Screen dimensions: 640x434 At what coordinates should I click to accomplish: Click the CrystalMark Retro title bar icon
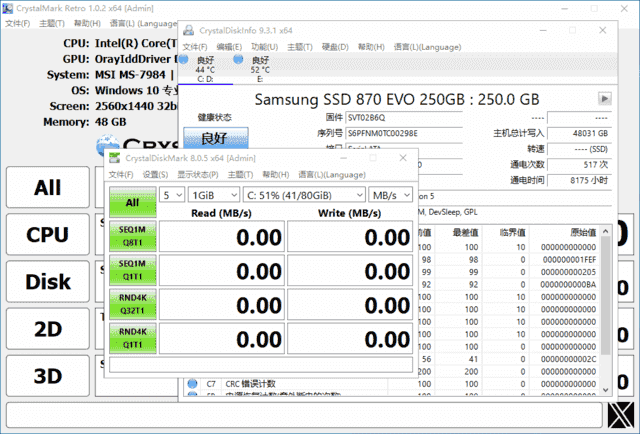(x=10, y=8)
